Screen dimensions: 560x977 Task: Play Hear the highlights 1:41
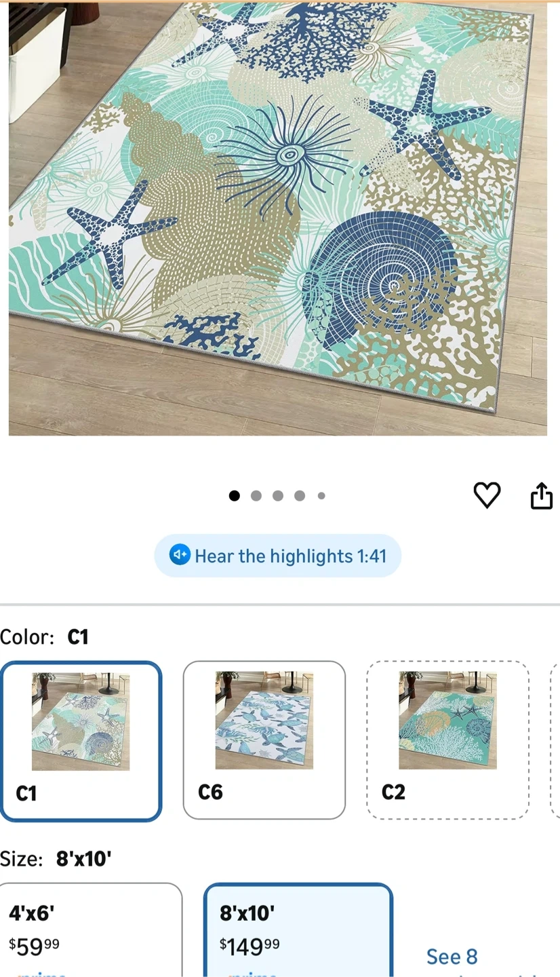(278, 556)
